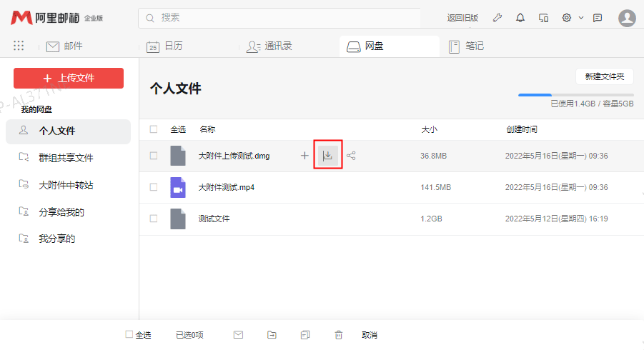Image resolution: width=644 pixels, height=350 pixels.
Task: Switch to the 网盘 tab
Action: 390,46
